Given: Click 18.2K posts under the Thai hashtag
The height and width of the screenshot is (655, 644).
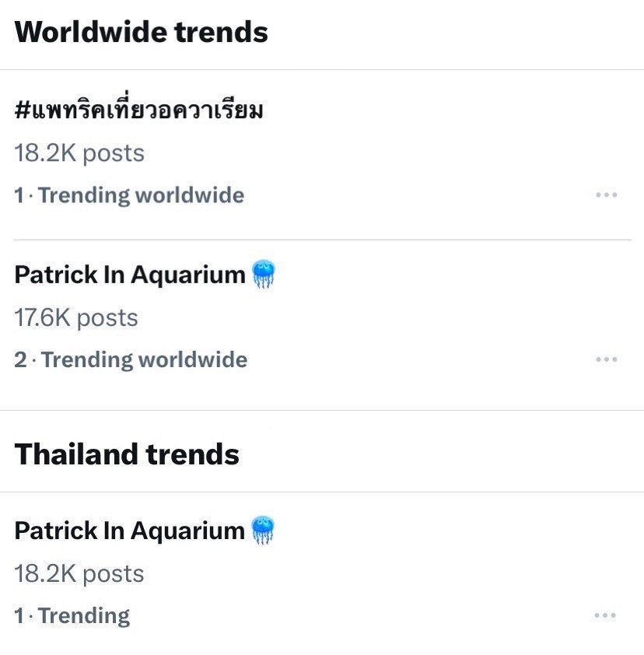Looking at the screenshot, I should click(79, 153).
